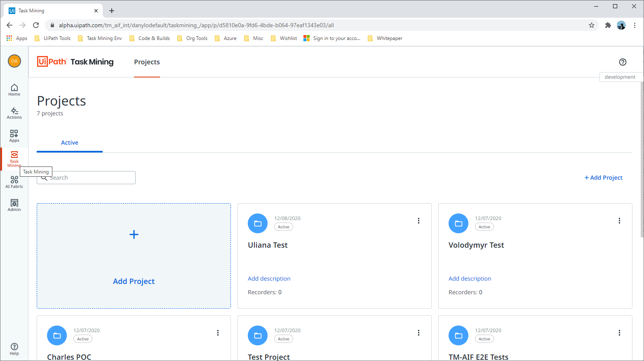The image size is (644, 361).
Task: Click the + Add Project link
Action: (604, 178)
